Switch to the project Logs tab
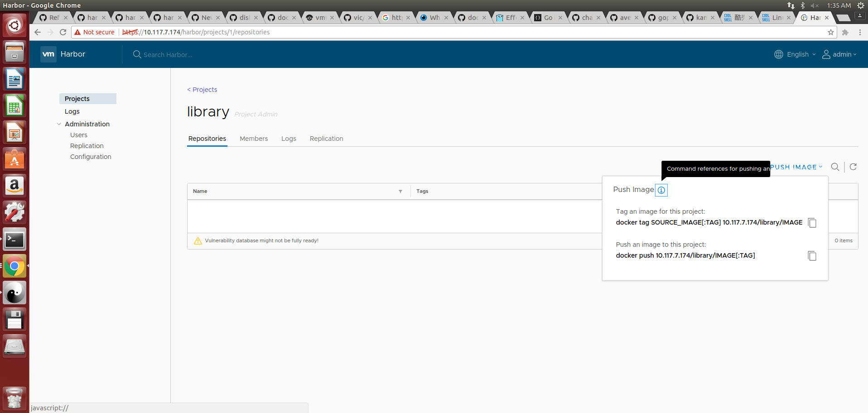Image resolution: width=868 pixels, height=413 pixels. tap(289, 139)
